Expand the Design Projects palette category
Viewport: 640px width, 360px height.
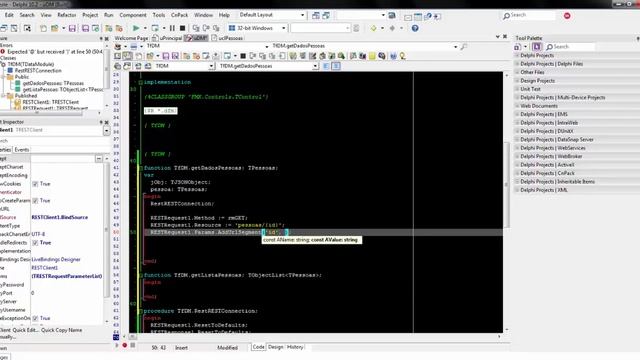click(x=517, y=80)
